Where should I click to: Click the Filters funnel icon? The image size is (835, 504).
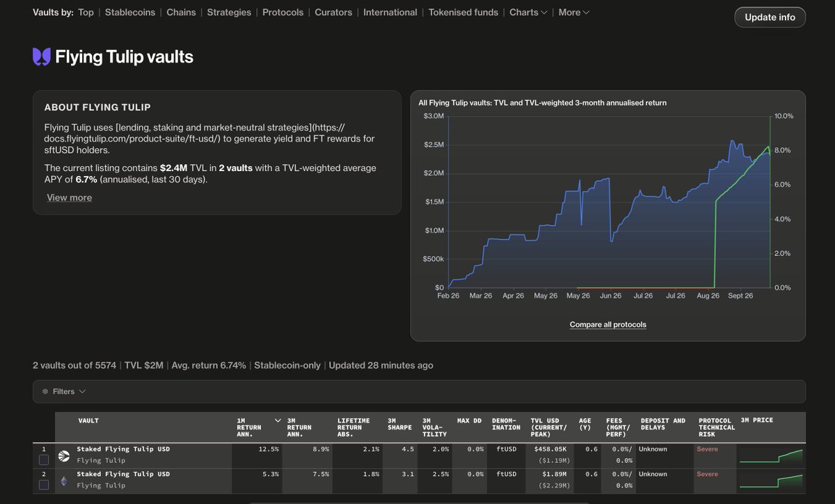click(x=46, y=391)
